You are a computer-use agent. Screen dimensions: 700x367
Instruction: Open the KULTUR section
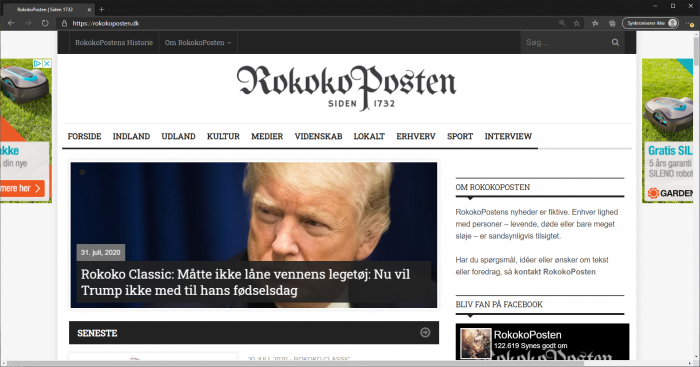pos(223,136)
